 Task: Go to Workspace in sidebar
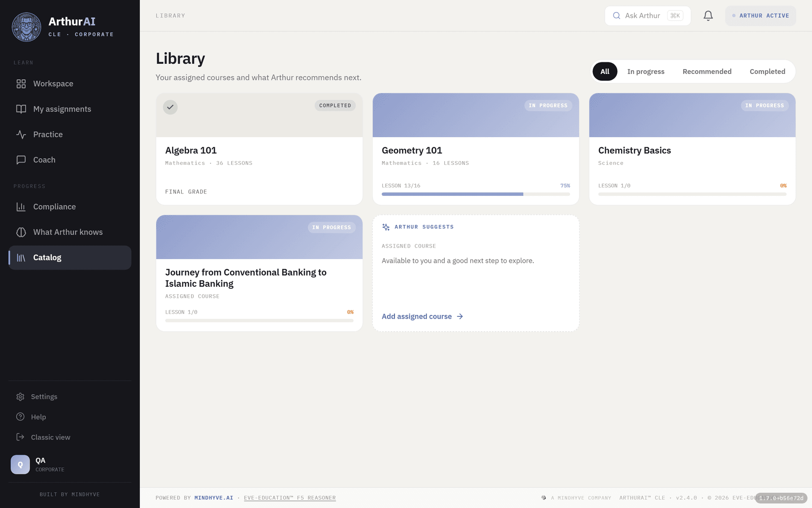tap(70, 84)
